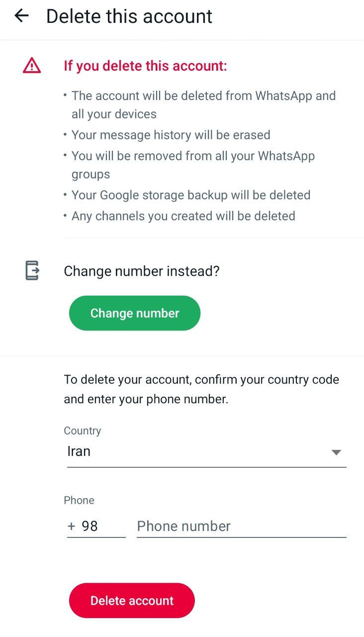The height and width of the screenshot is (637, 364).
Task: Click the Country field label
Action: point(83,431)
